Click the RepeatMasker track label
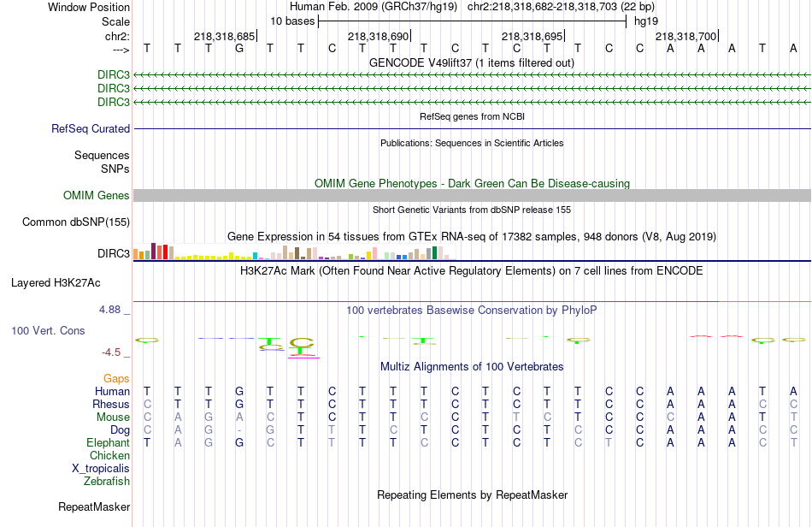The width and height of the screenshot is (812, 527). (94, 506)
